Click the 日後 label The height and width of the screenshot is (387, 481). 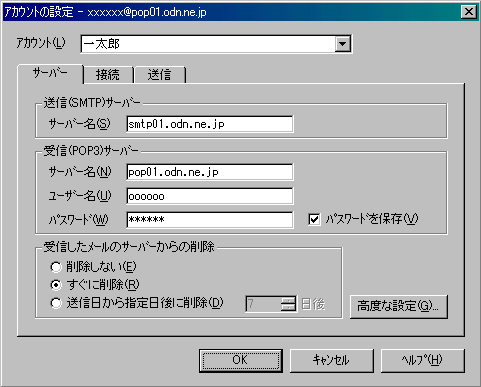click(x=313, y=304)
